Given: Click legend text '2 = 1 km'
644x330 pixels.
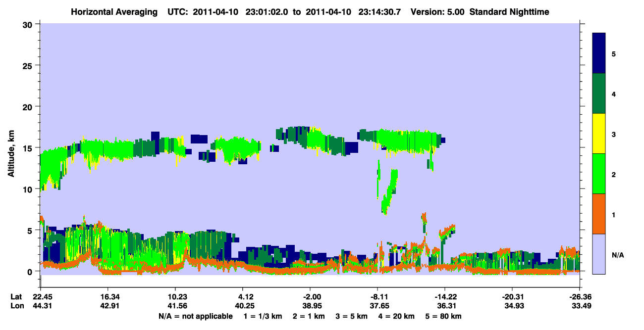Looking at the screenshot, I should tap(309, 316).
